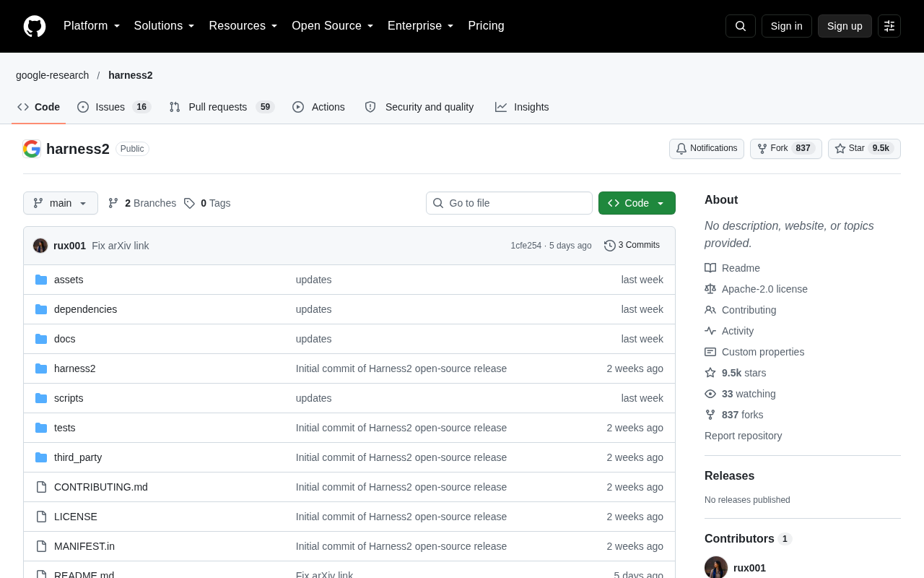Open the search magnifier in header
The height and width of the screenshot is (578, 924).
[x=741, y=26]
